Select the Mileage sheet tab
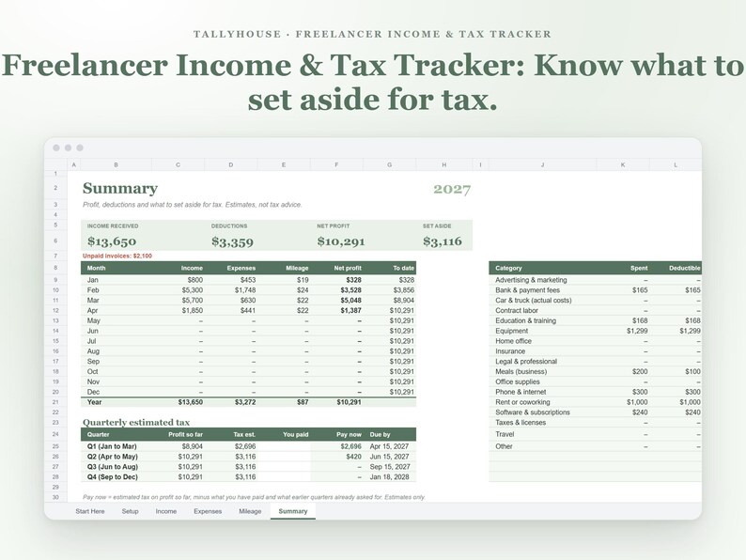Image resolution: width=746 pixels, height=560 pixels. click(250, 511)
